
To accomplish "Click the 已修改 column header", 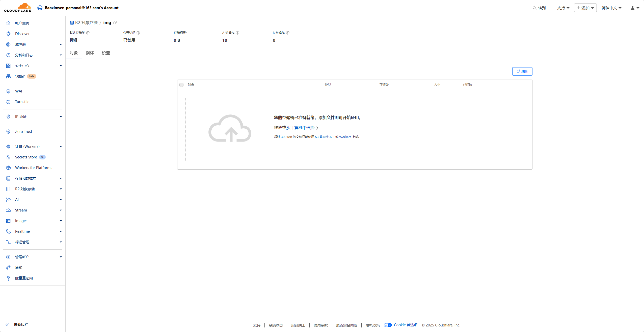I will pyautogui.click(x=467, y=85).
